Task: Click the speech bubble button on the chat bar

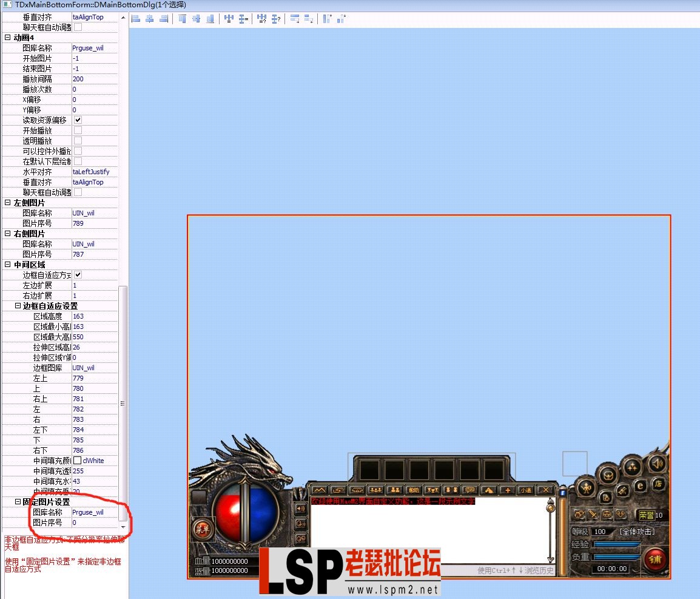Action: click(x=470, y=490)
